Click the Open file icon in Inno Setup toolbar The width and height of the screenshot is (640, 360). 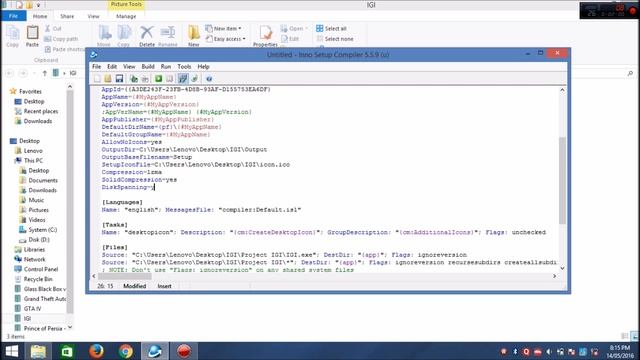point(108,78)
